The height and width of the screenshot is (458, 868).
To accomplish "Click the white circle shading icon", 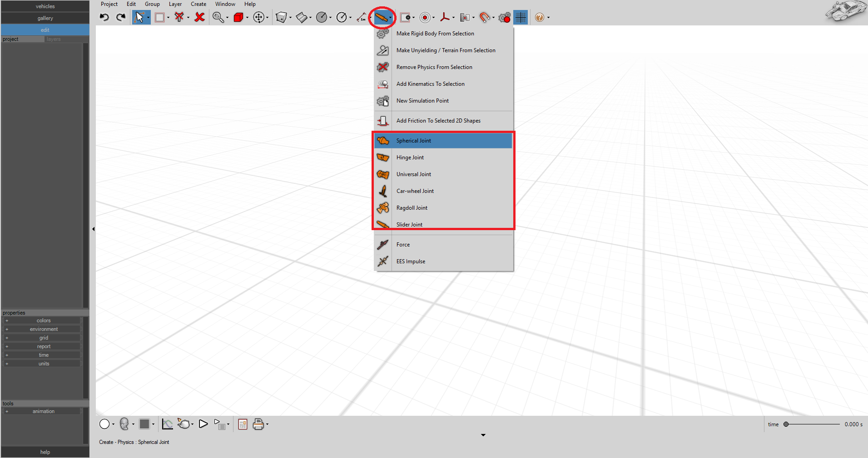I will [x=104, y=424].
